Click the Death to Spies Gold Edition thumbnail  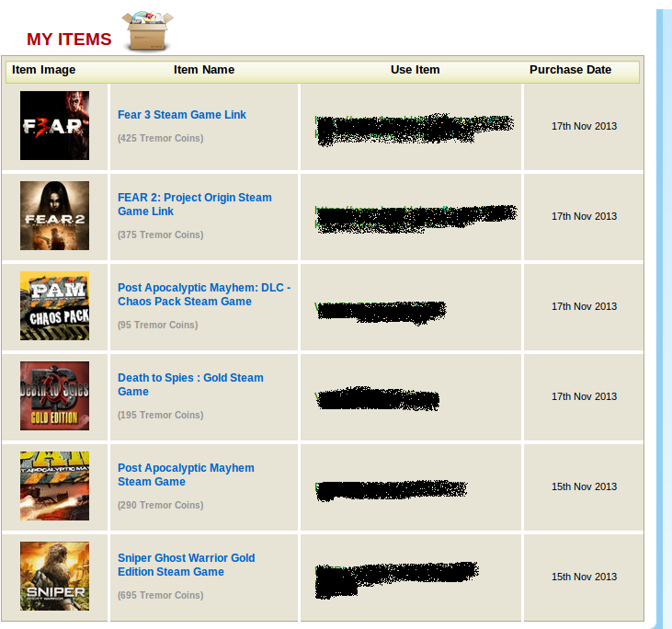pyautogui.click(x=54, y=396)
